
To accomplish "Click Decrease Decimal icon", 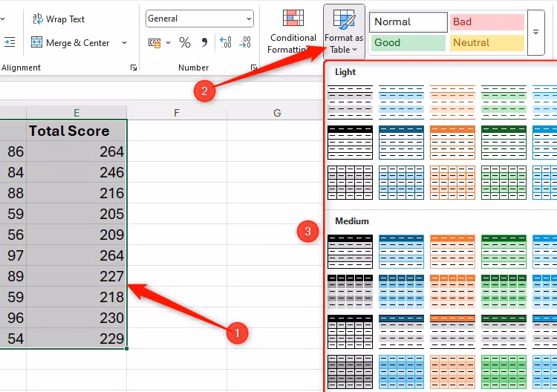I will (x=245, y=42).
